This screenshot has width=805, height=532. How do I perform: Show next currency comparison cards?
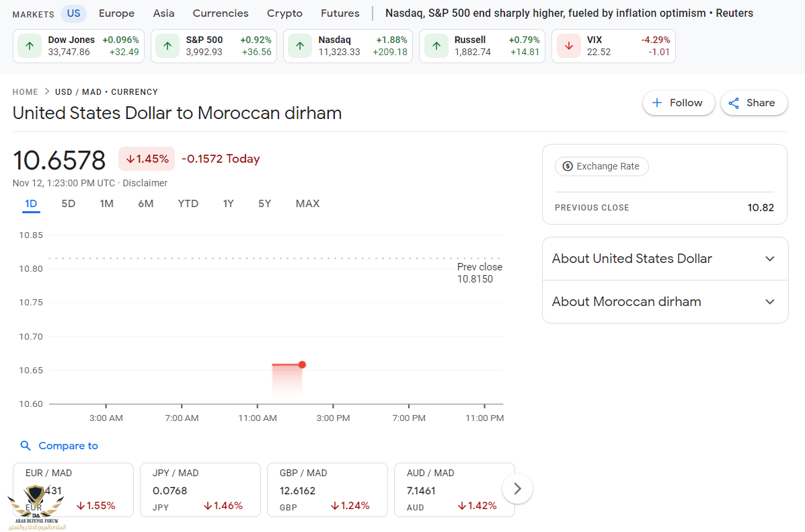517,489
